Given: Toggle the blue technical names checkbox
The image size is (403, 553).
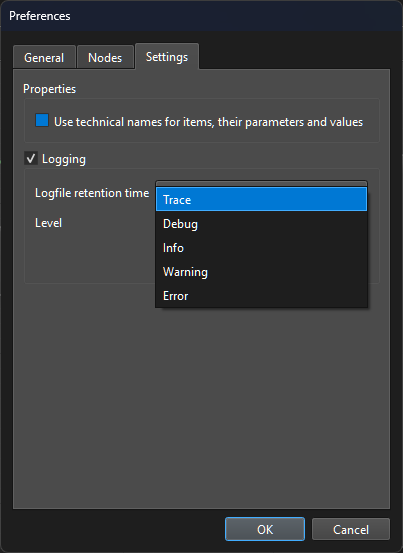Looking at the screenshot, I should pyautogui.click(x=42, y=120).
